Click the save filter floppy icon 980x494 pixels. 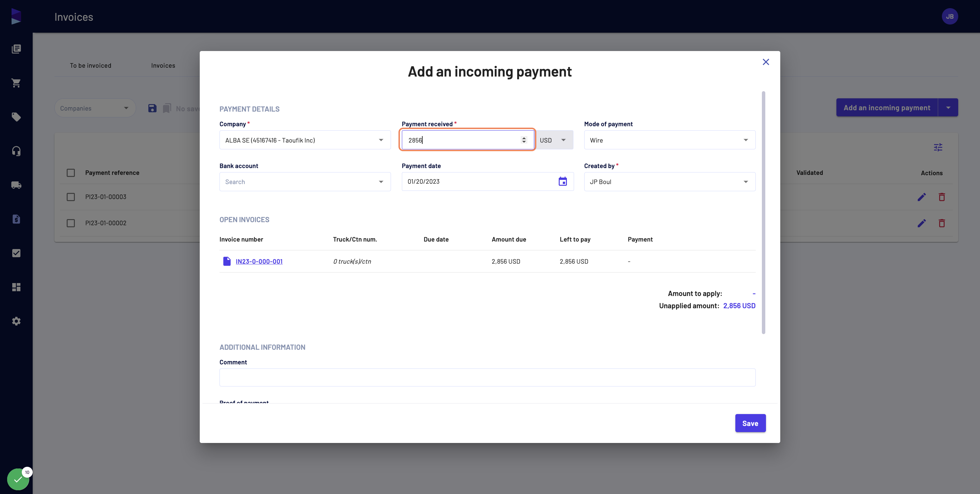click(152, 109)
